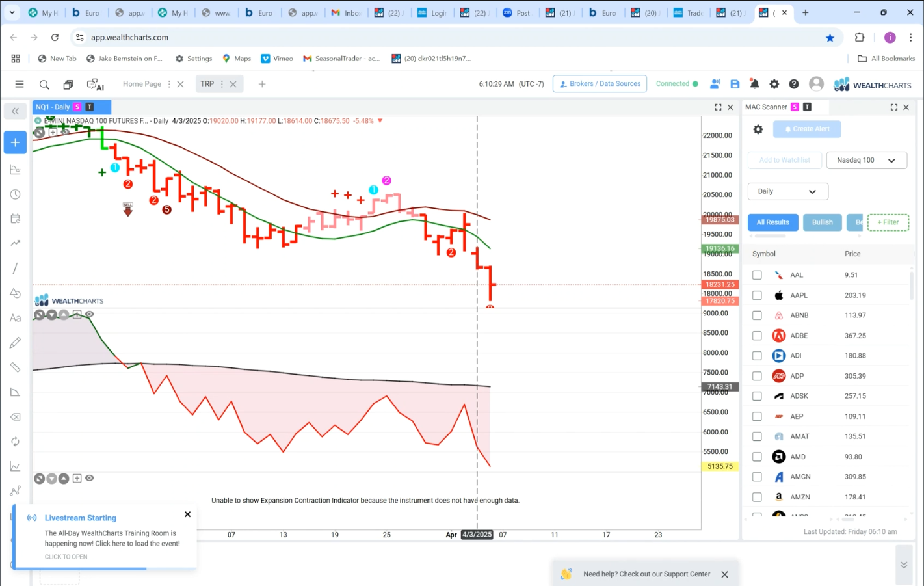Image resolution: width=924 pixels, height=586 pixels.
Task: Open the user account avatar
Action: coord(816,84)
